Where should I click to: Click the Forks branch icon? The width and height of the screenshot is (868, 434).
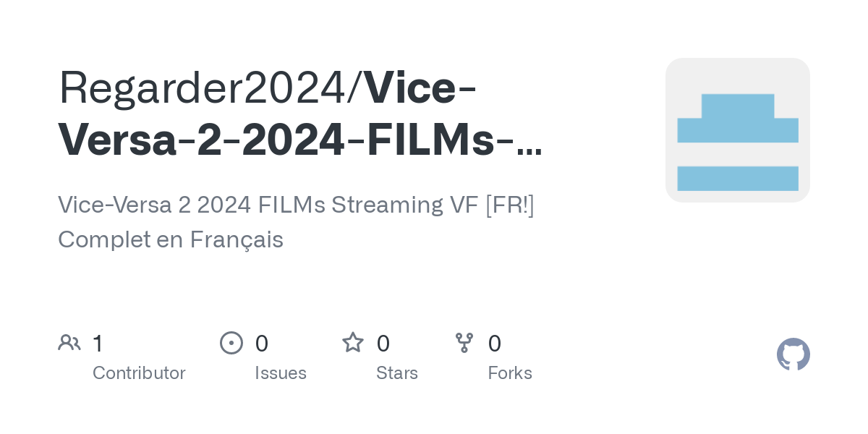tap(464, 343)
